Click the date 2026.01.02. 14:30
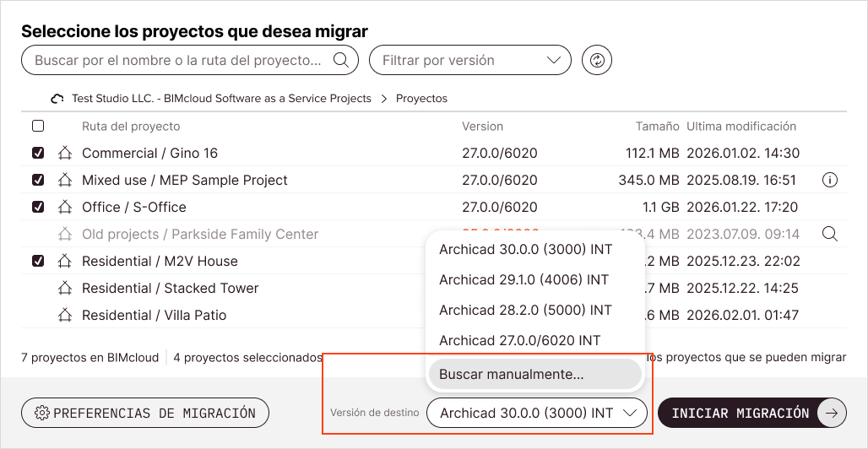This screenshot has width=868, height=449. click(743, 153)
